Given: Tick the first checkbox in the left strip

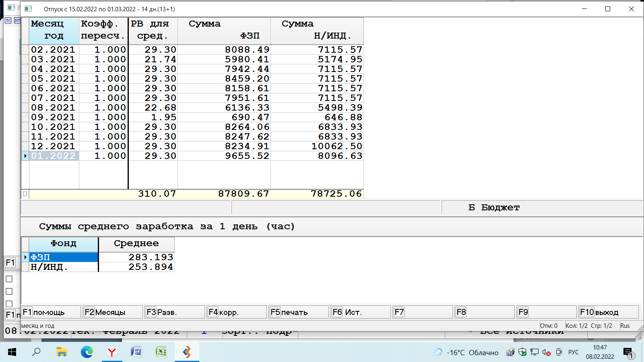Looking at the screenshot, I should coord(9,279).
